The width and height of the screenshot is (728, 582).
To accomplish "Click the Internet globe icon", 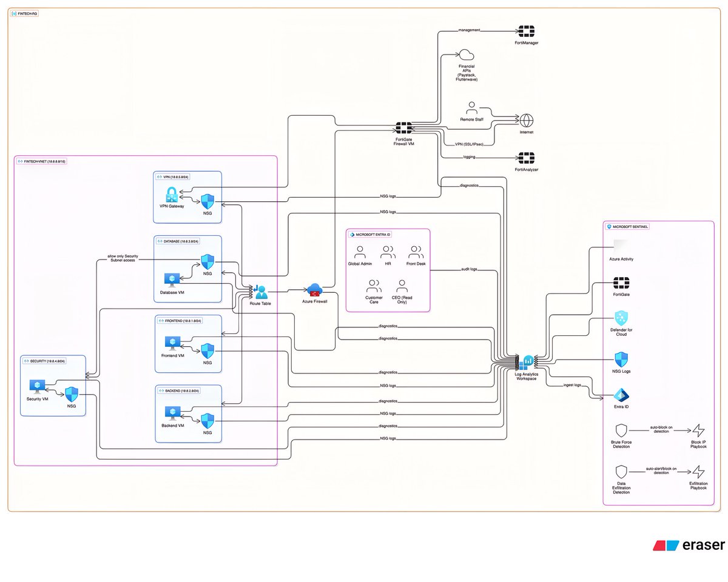I will tap(526, 120).
